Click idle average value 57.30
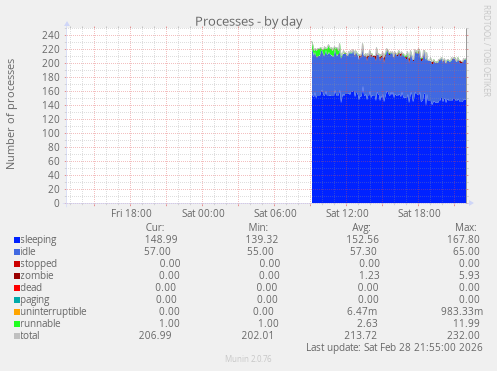This screenshot has height=371, width=497. pos(363,251)
